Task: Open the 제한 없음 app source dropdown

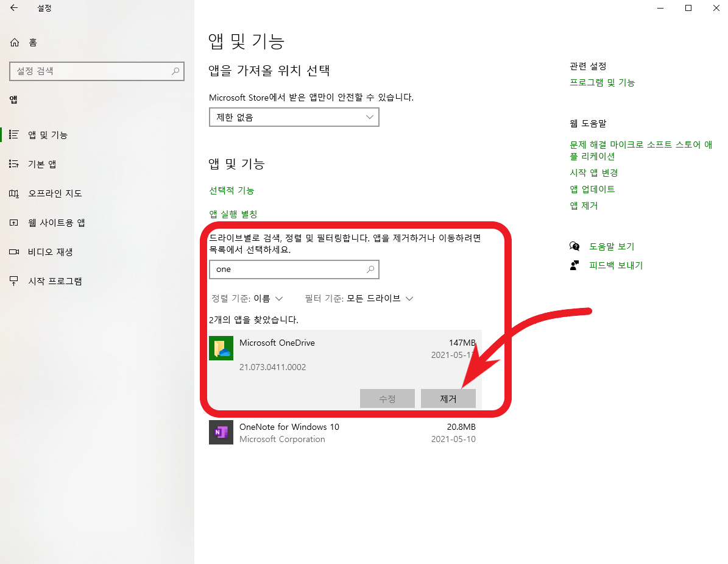Action: pos(294,117)
